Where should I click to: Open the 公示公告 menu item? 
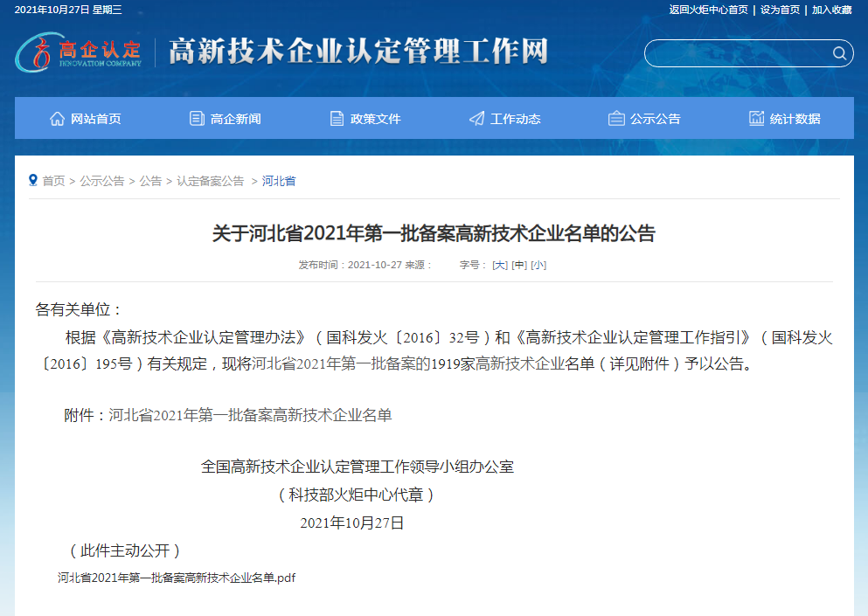(x=644, y=119)
